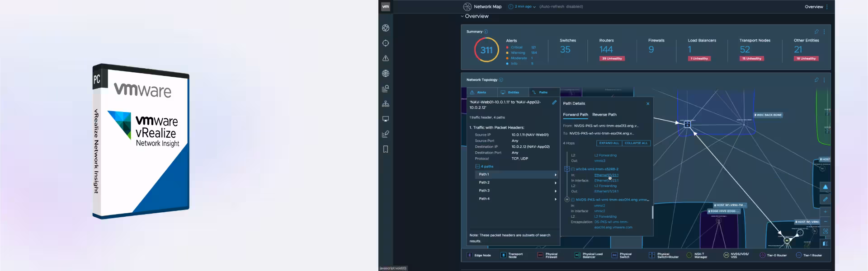
Task: Click the 18 Unhealthy other entities badge
Action: pyautogui.click(x=806, y=59)
